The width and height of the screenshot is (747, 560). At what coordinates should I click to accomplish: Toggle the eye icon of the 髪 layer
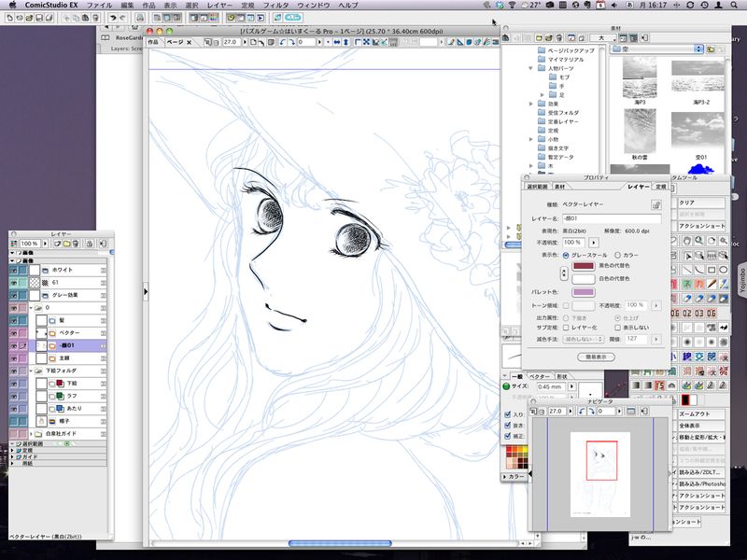[x=13, y=320]
